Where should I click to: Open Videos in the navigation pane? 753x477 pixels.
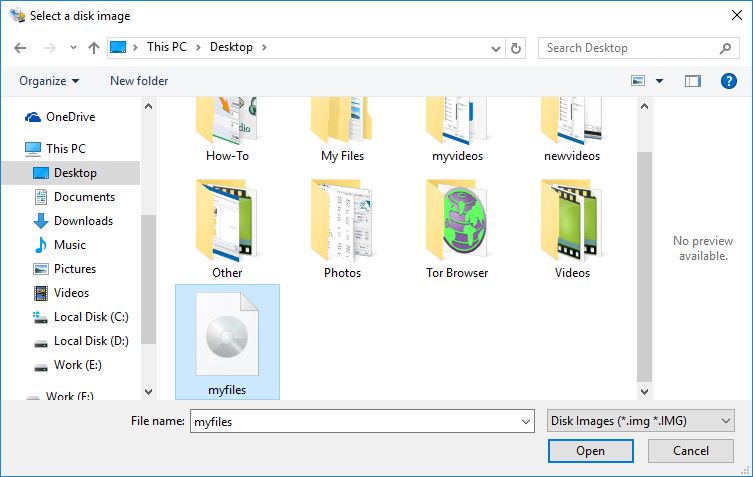click(61, 293)
